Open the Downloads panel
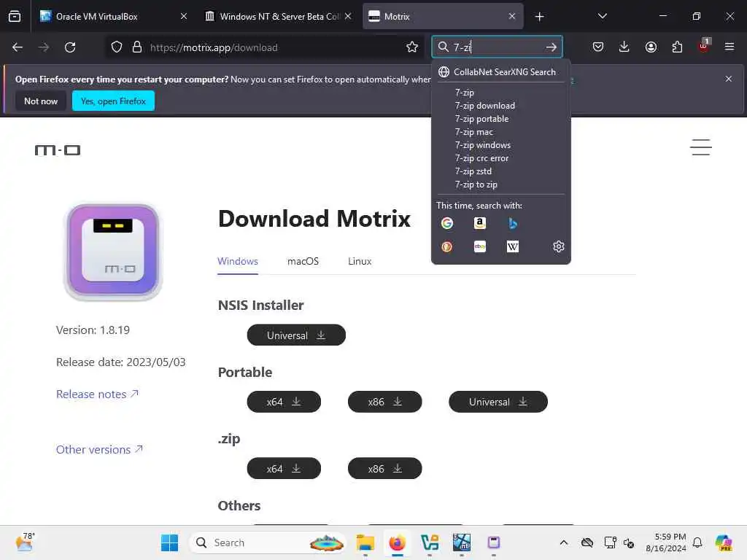747x560 pixels. [x=624, y=47]
